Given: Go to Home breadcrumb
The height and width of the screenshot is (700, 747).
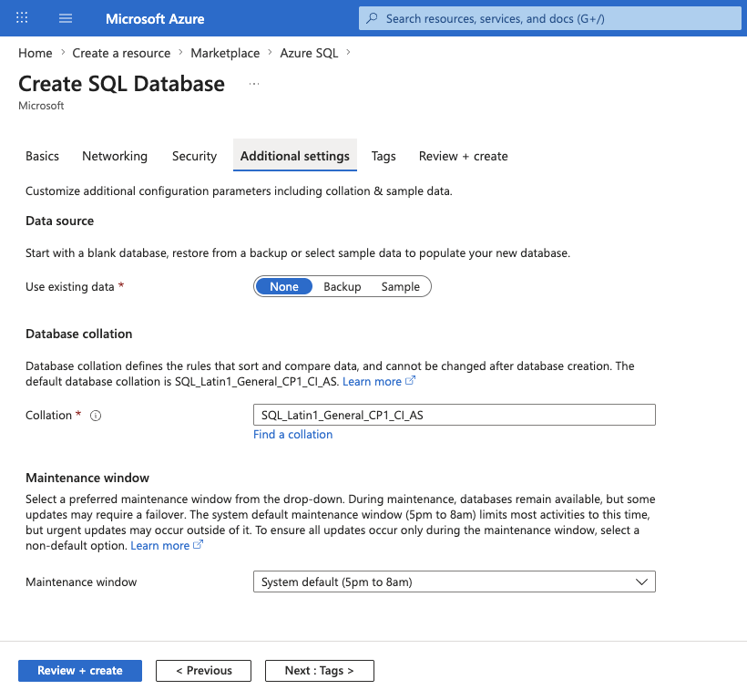Looking at the screenshot, I should click(36, 53).
